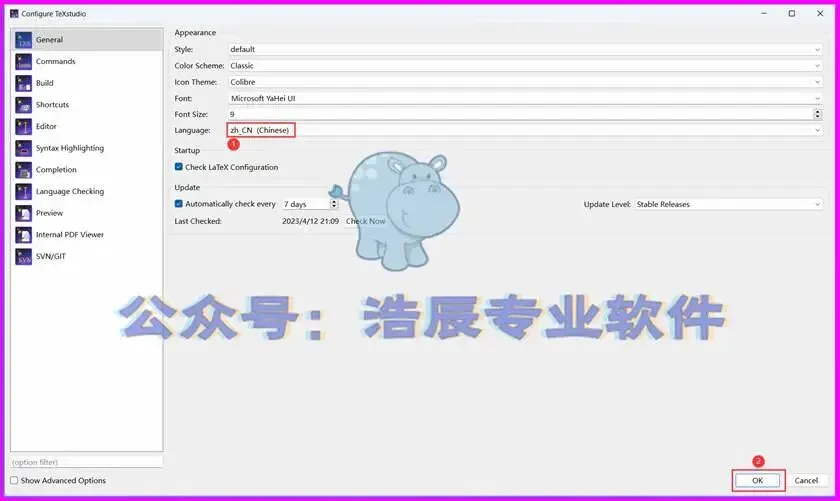Click the General category icon
This screenshot has width=840, height=501.
tap(24, 40)
